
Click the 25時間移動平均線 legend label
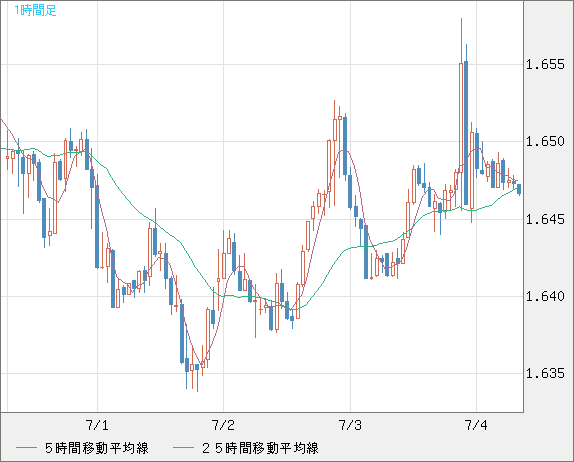coord(260,448)
